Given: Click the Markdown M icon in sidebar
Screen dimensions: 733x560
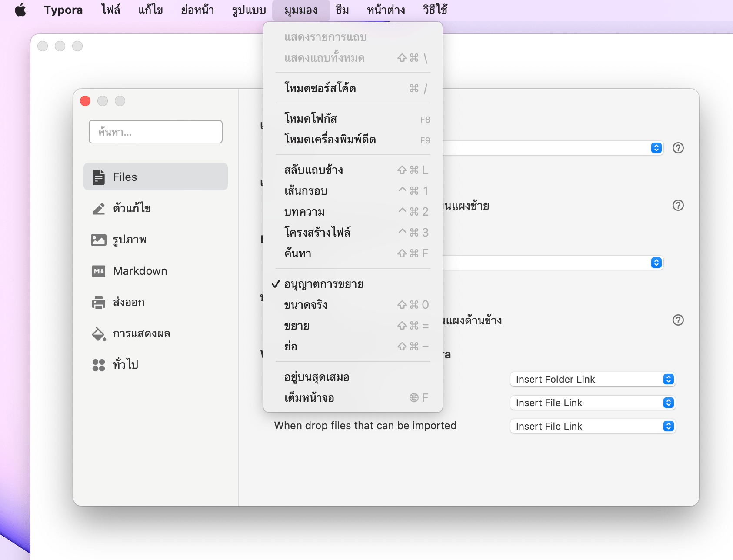Looking at the screenshot, I should [99, 271].
